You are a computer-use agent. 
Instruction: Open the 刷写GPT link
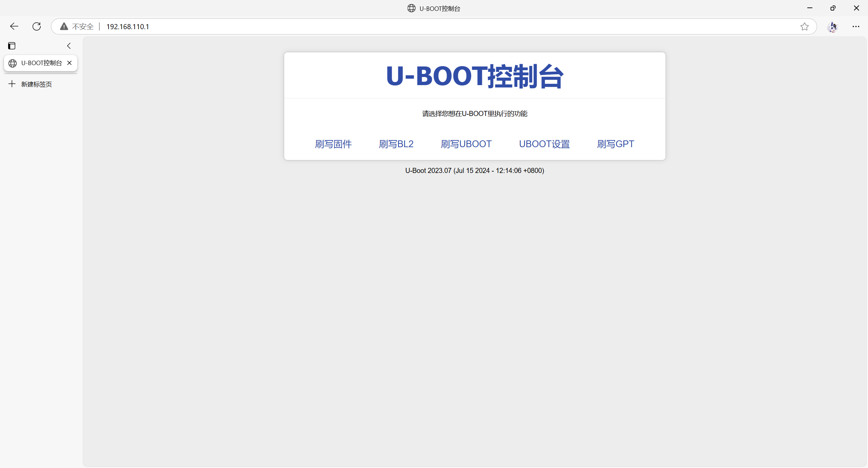point(615,144)
